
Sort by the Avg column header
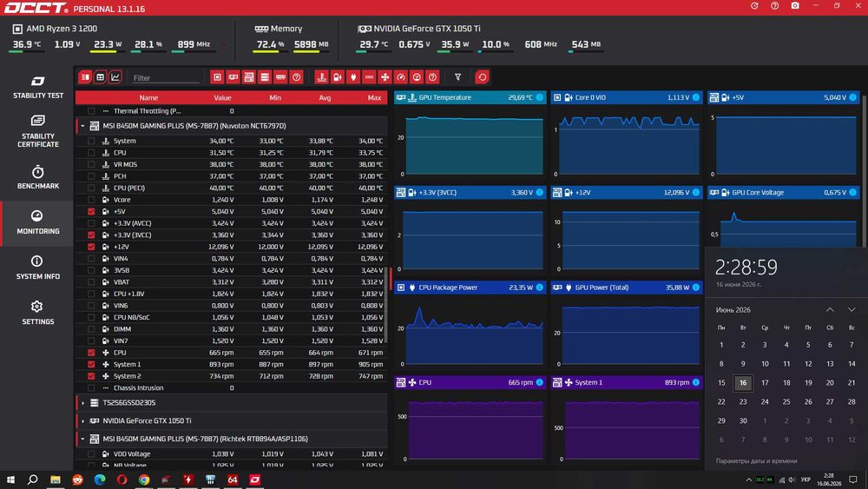325,98
